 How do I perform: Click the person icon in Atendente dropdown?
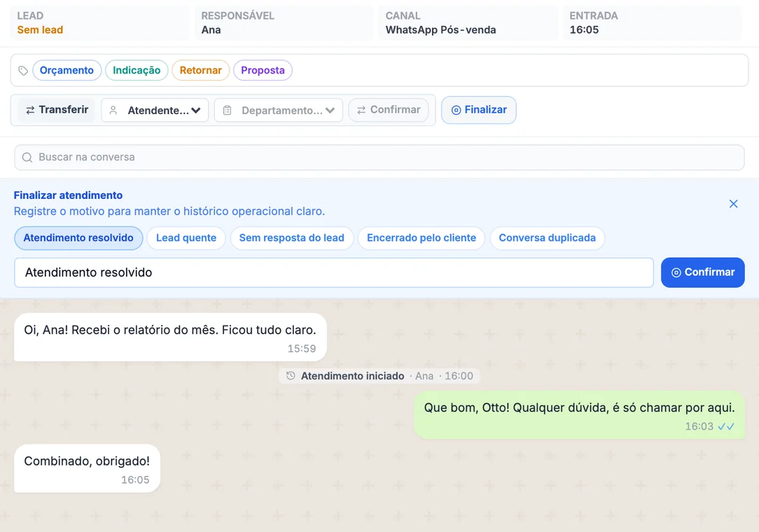[113, 111]
